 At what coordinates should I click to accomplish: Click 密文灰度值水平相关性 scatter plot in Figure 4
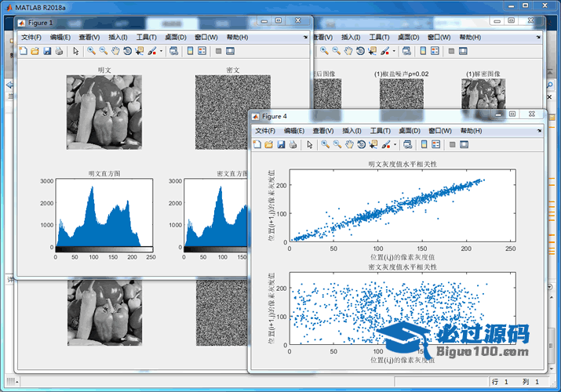pyautogui.click(x=403, y=309)
